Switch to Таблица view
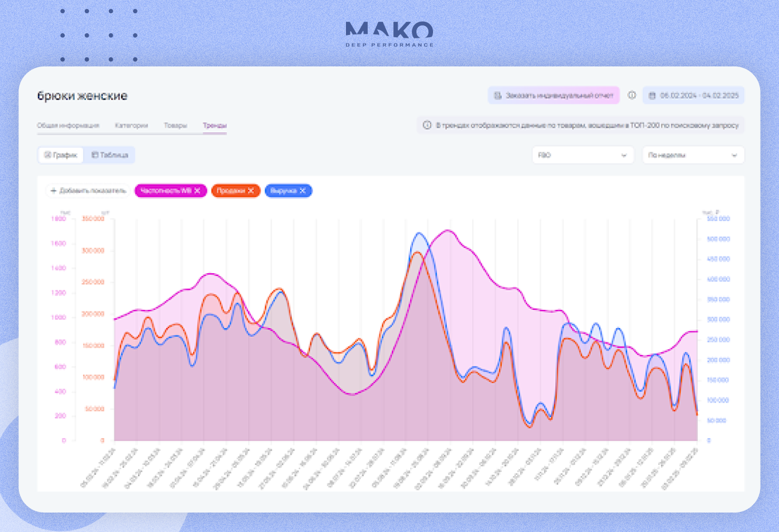This screenshot has width=779, height=532. point(109,155)
